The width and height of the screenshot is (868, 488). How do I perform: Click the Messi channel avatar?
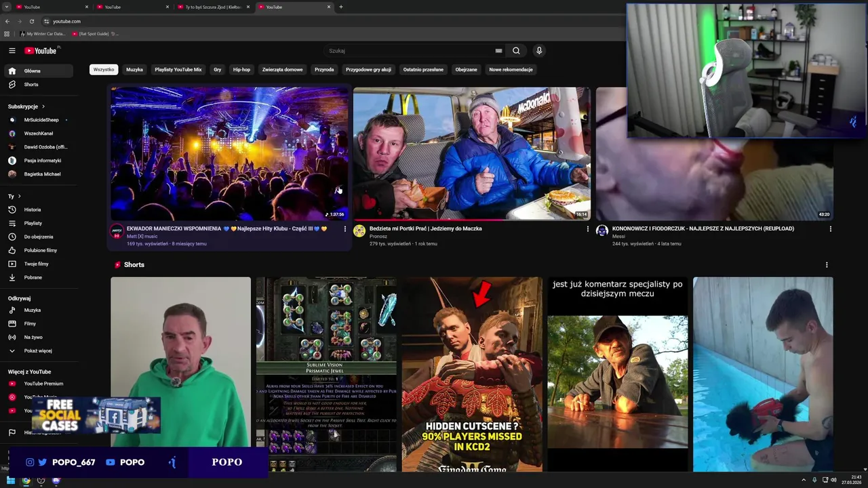602,230
